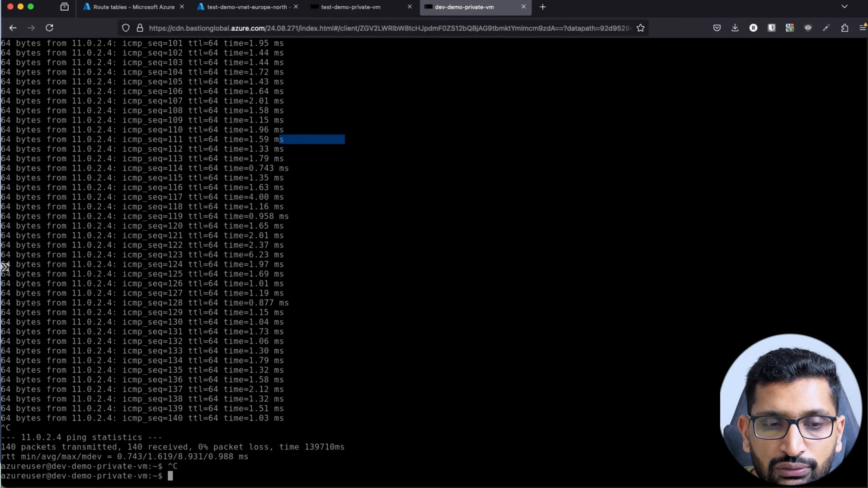Click the icmp_seq=114 time=0.743 ms line
This screenshot has width=868, height=488.
pyautogui.click(x=145, y=168)
